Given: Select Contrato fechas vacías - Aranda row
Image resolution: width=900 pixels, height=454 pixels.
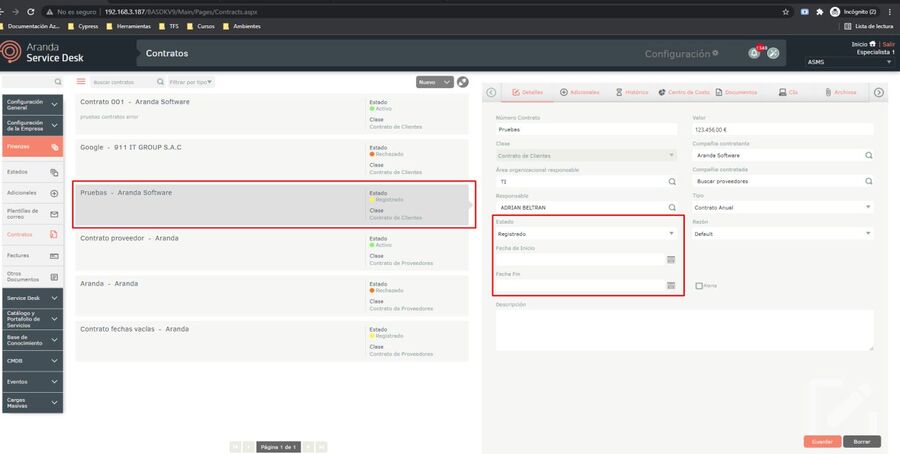Looking at the screenshot, I should point(271,341).
